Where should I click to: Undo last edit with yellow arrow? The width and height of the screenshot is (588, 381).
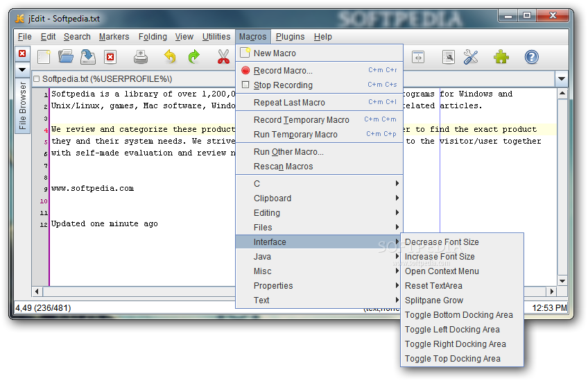[171, 57]
